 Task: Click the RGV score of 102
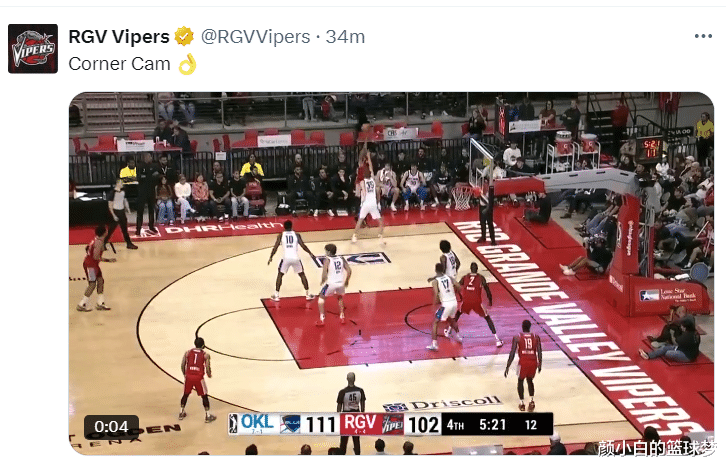[x=424, y=424]
